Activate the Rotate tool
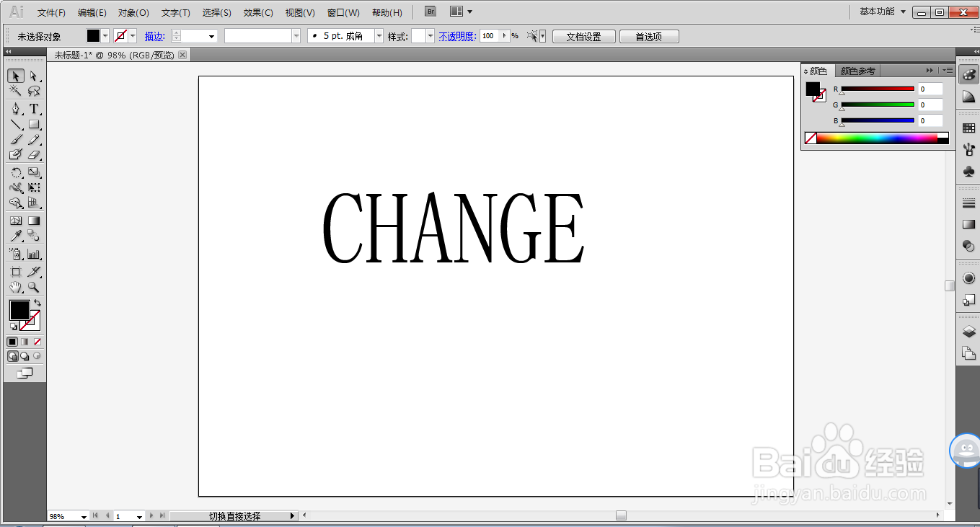 coord(16,172)
